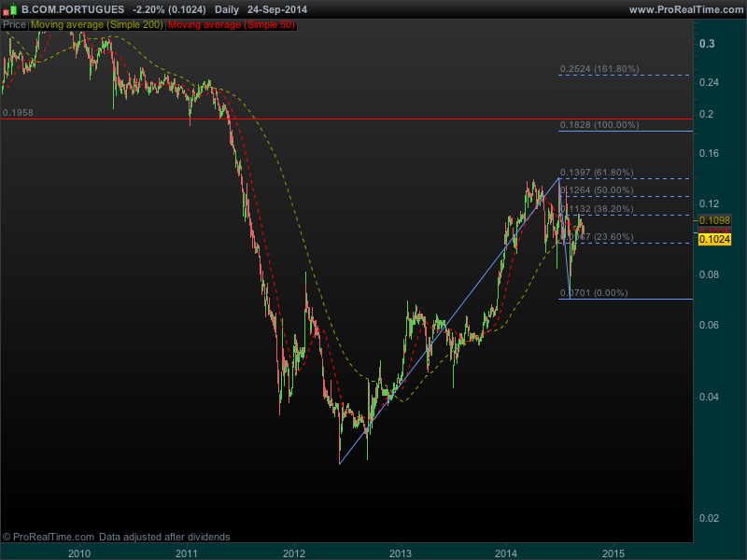The width and height of the screenshot is (747, 560).
Task: Click the 24-Sep-2014 date in the header
Action: [277, 9]
